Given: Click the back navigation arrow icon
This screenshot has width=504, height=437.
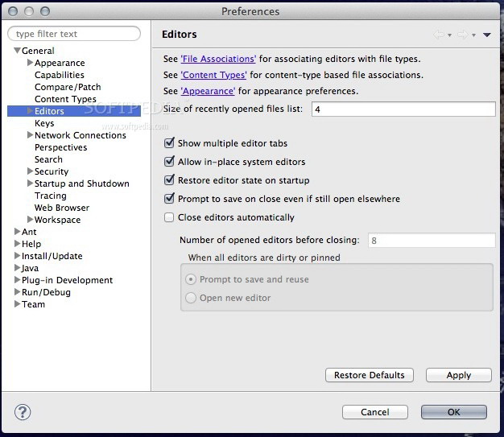Looking at the screenshot, I should (438, 35).
